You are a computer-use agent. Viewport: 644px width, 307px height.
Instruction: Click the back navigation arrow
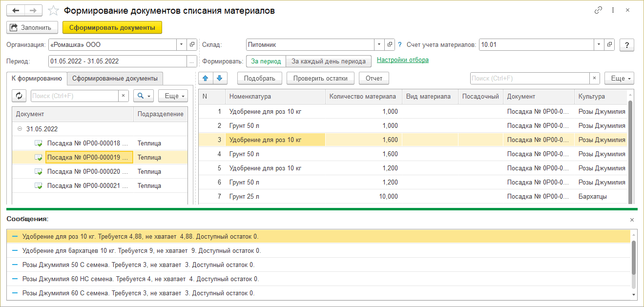[16, 10]
